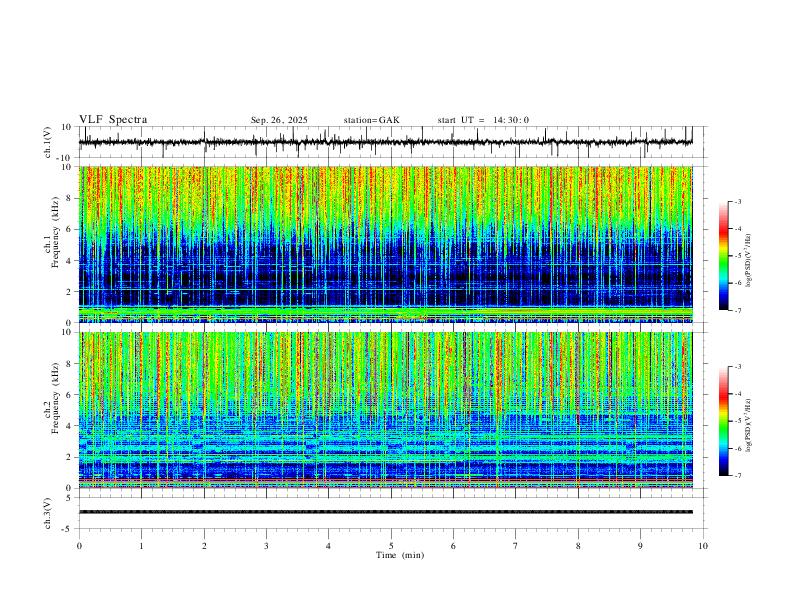Click the time axis tick label '8'
This screenshot has height=612, width=792.
point(578,546)
